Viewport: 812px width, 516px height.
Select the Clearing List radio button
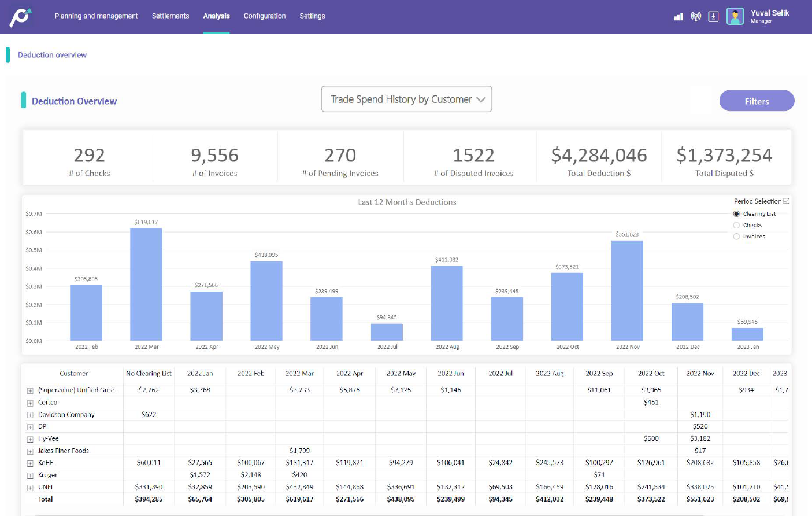[736, 213]
